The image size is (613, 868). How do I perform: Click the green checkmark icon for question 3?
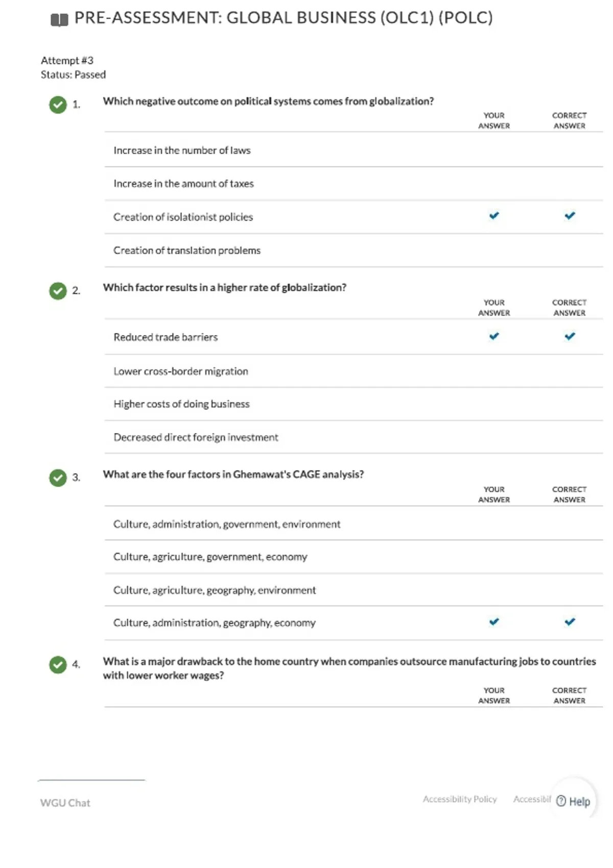coord(58,478)
